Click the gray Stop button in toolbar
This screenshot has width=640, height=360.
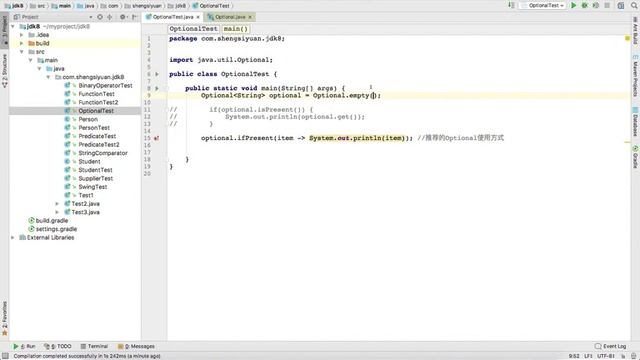coord(607,5)
